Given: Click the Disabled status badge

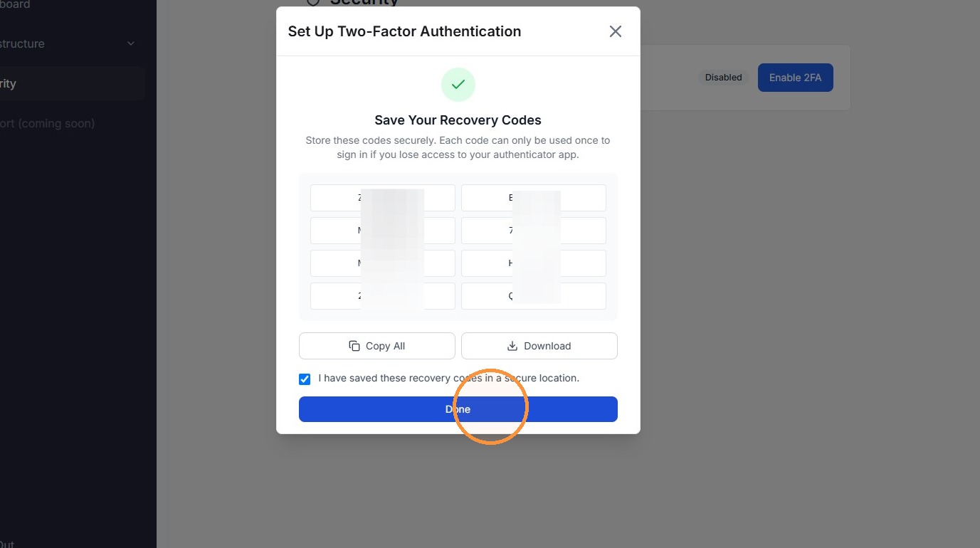Looking at the screenshot, I should (724, 78).
